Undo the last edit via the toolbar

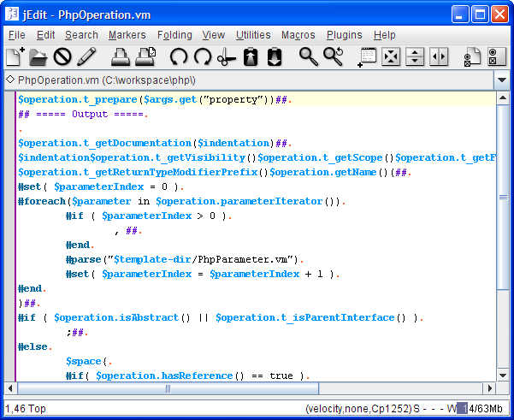(x=179, y=56)
